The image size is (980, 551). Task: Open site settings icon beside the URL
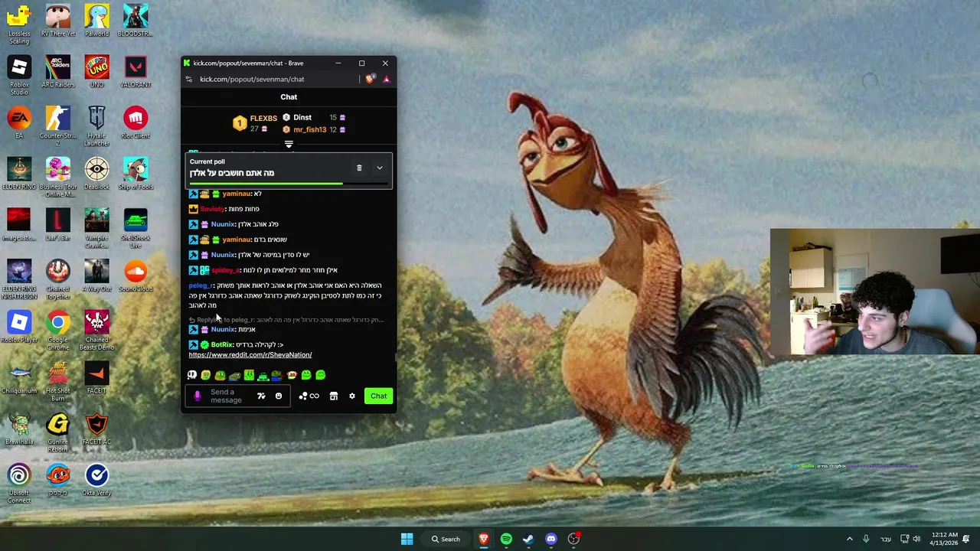[x=188, y=79]
